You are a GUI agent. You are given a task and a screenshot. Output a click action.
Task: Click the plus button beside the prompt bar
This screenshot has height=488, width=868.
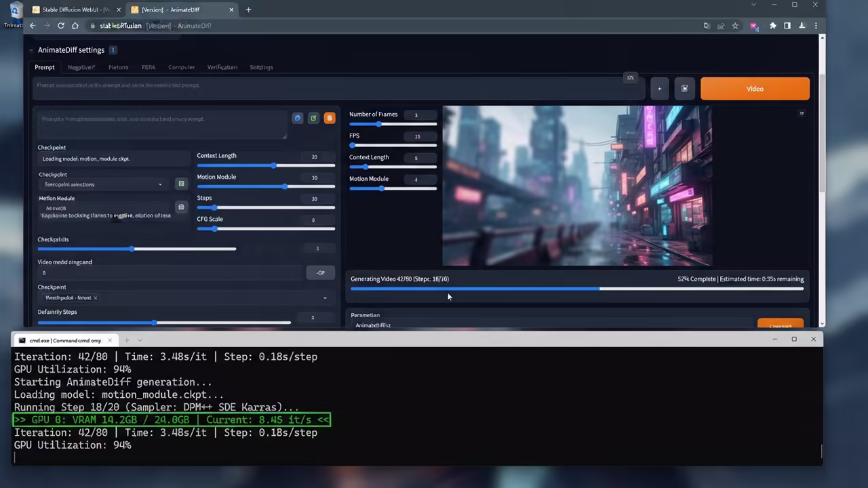(659, 89)
